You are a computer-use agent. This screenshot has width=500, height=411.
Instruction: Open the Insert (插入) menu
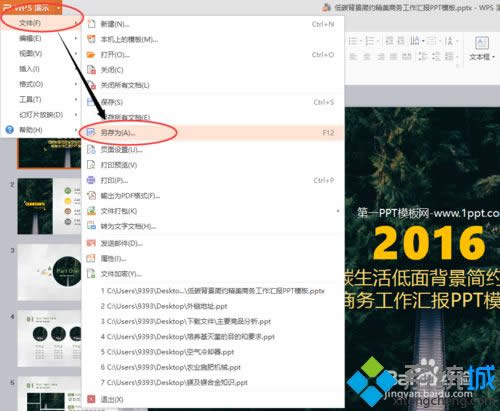(40, 69)
